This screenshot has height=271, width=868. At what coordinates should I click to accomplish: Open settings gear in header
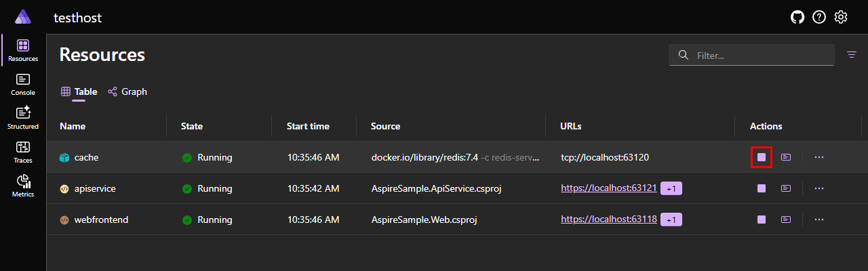click(841, 17)
